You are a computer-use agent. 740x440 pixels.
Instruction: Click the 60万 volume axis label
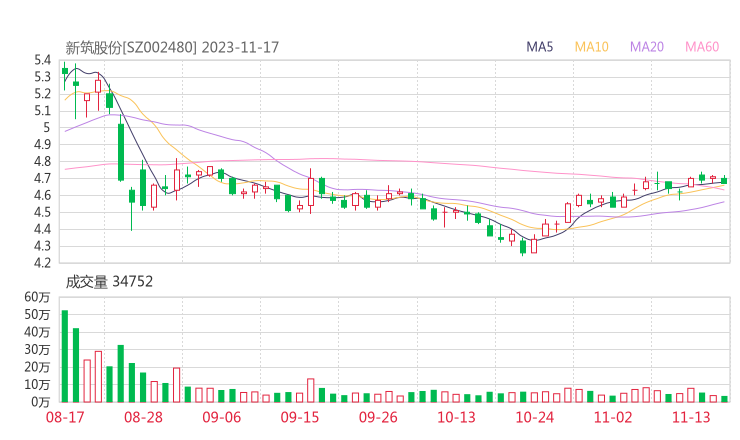(37, 297)
